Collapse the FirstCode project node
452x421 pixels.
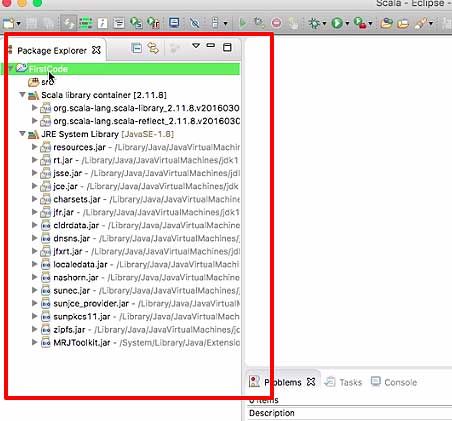(10, 69)
